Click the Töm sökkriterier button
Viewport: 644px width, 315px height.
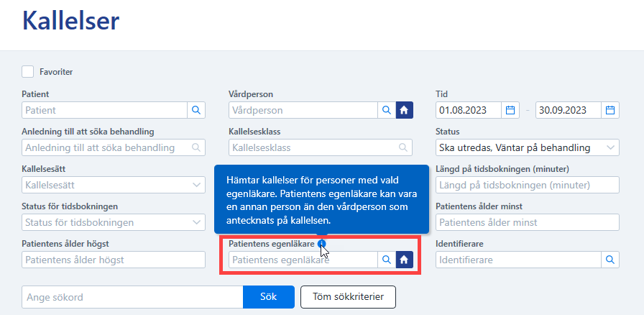click(x=349, y=297)
